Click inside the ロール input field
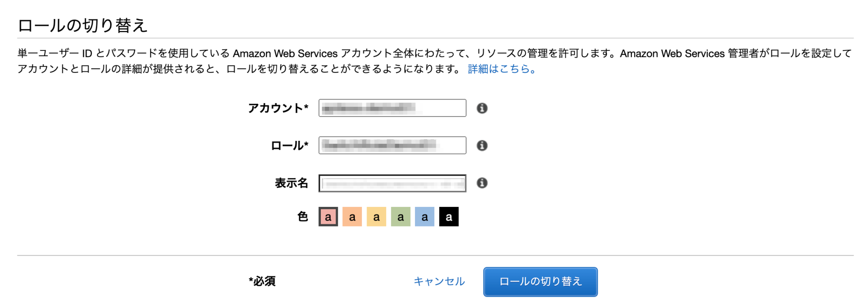Image resolution: width=868 pixels, height=304 pixels. point(392,145)
